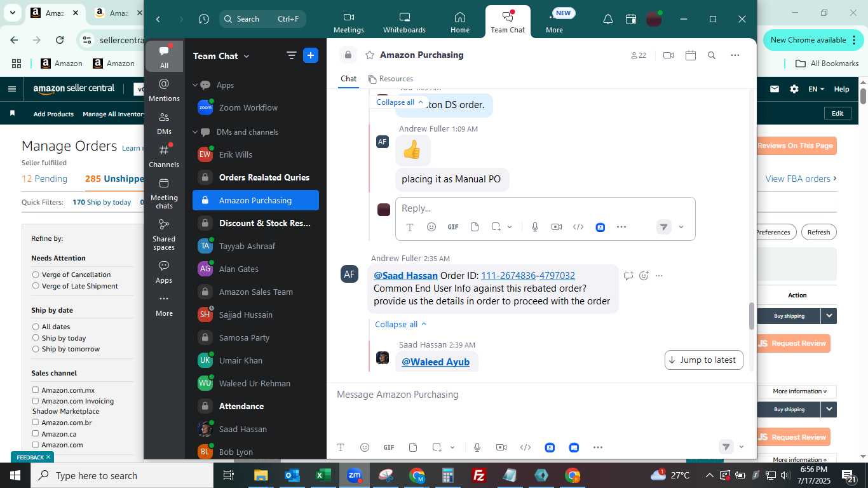Viewport: 868px width, 488px height.
Task: Click the @Waleed Ayub mention link
Action: coord(436,362)
